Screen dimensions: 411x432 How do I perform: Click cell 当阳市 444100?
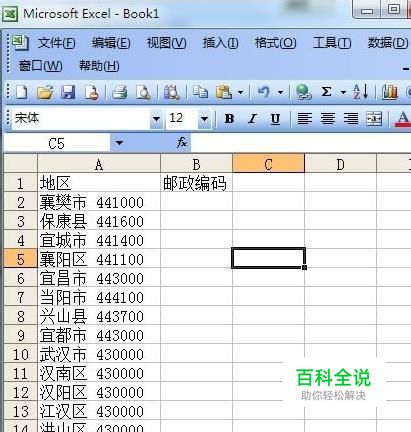point(99,297)
